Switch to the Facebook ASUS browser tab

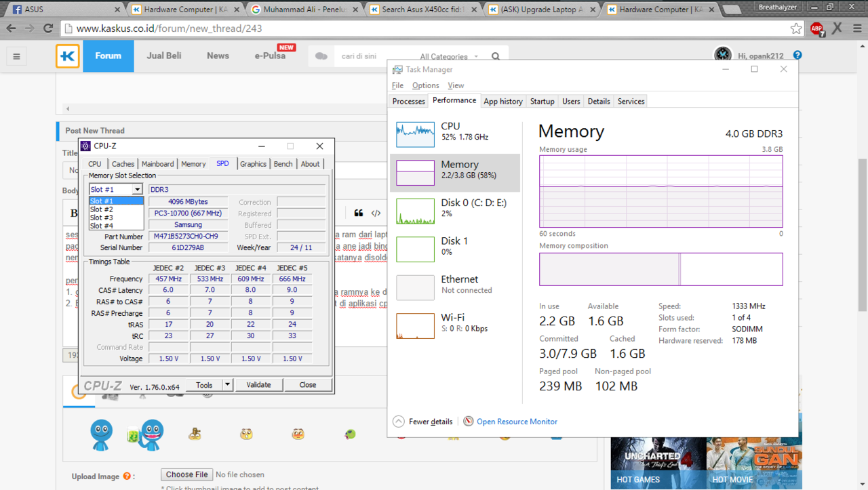[x=64, y=9]
